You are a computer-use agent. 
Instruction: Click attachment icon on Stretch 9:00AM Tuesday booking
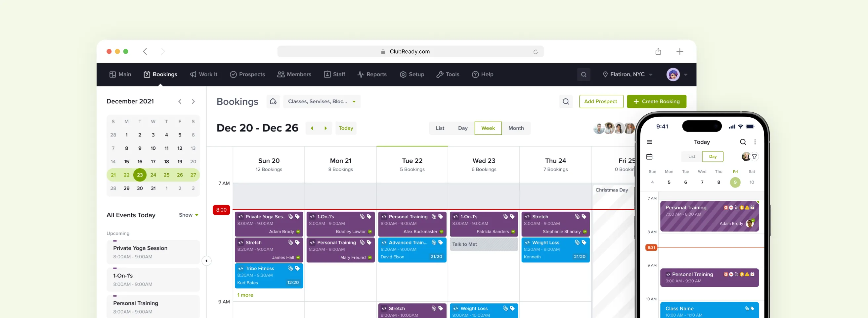click(434, 308)
